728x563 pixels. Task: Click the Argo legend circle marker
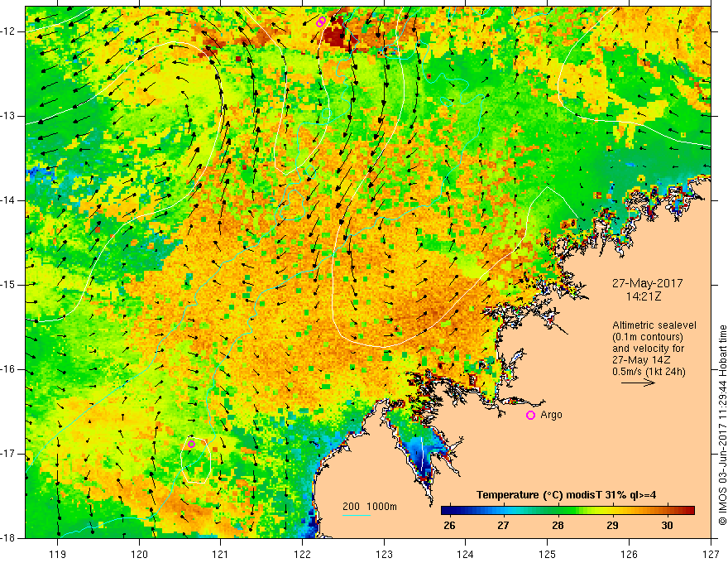coord(530,416)
